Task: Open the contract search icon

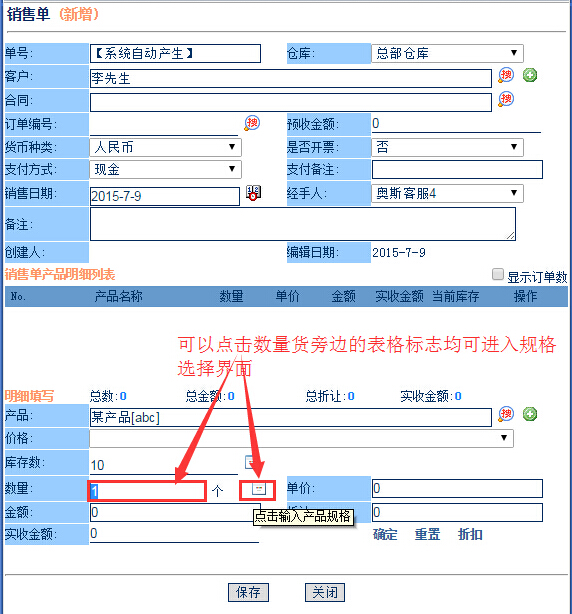Action: click(x=506, y=99)
